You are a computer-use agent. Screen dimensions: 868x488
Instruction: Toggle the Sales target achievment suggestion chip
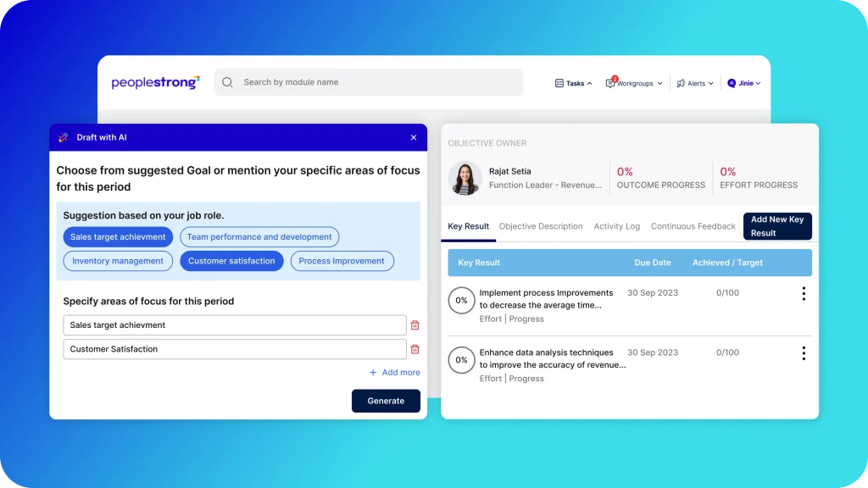pyautogui.click(x=118, y=237)
